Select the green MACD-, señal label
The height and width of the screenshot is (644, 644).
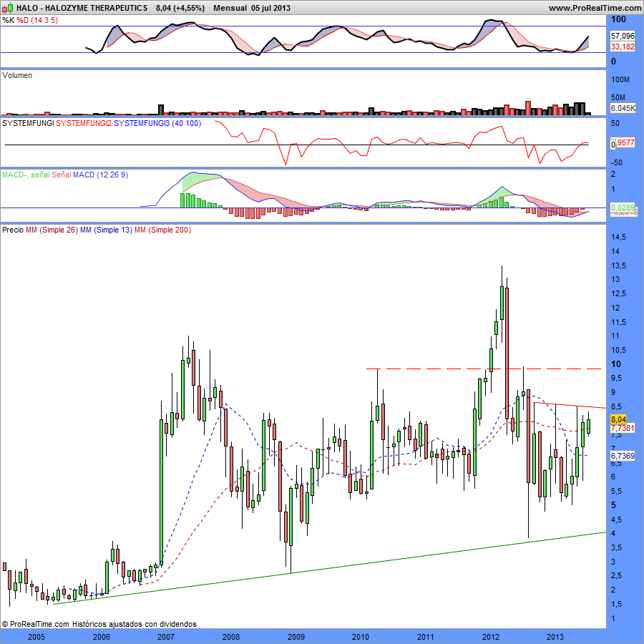coord(26,175)
